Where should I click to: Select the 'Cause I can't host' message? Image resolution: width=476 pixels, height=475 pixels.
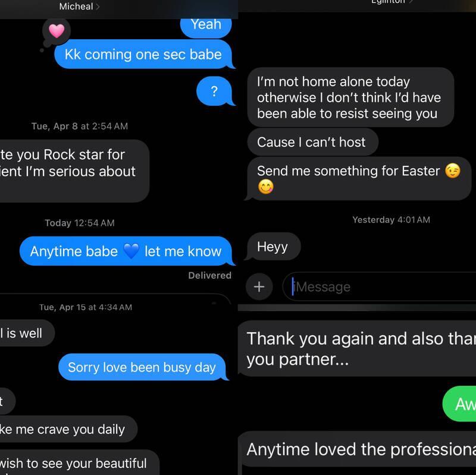(313, 142)
